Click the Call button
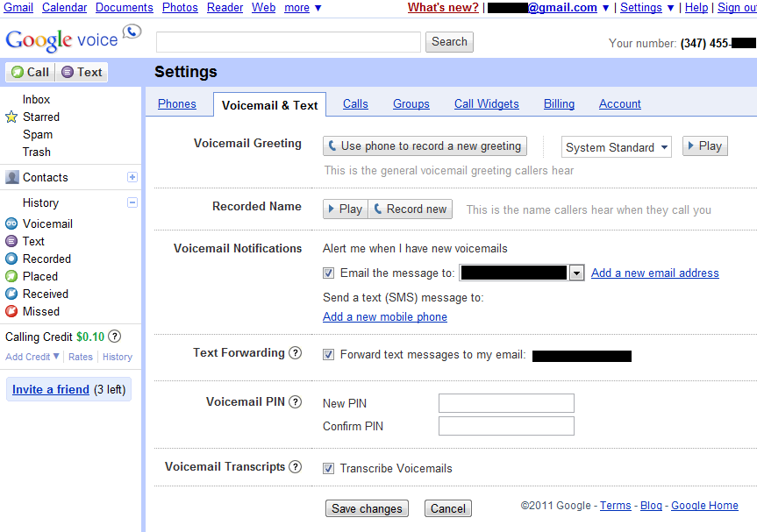757x532 pixels. pyautogui.click(x=31, y=73)
